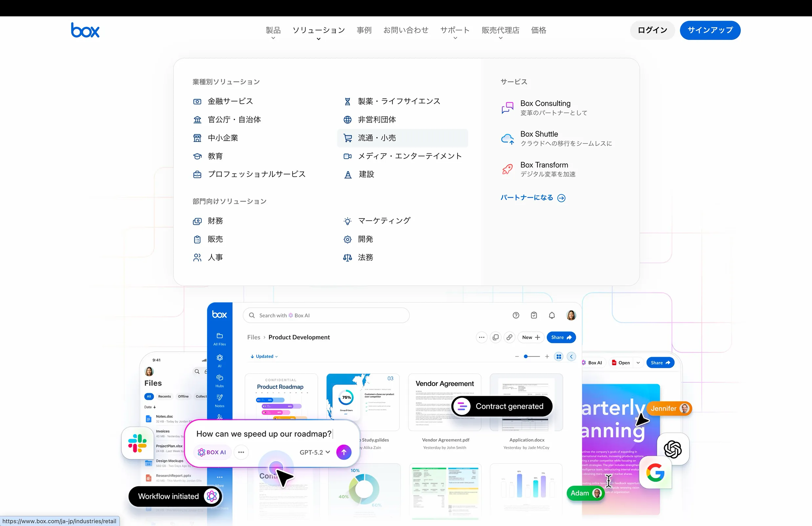Select the メディア・エンターテイメント menu entry
This screenshot has height=526, width=812.
[x=403, y=156]
